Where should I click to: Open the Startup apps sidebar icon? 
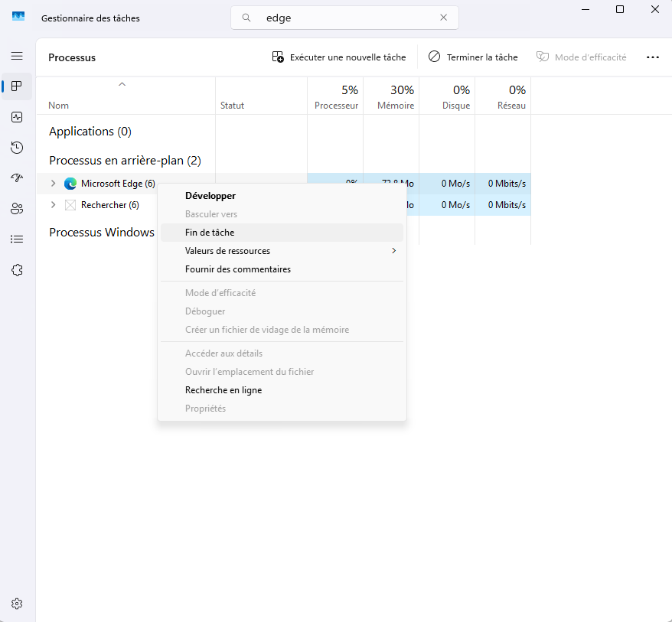17,178
